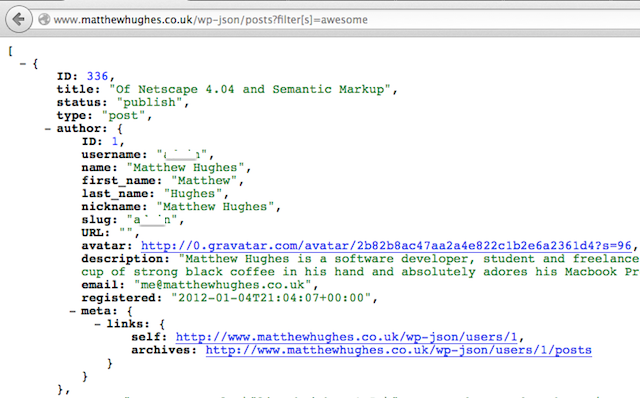Image resolution: width=640 pixels, height=398 pixels.
Task: Click the "self:" key label
Action: 149,337
